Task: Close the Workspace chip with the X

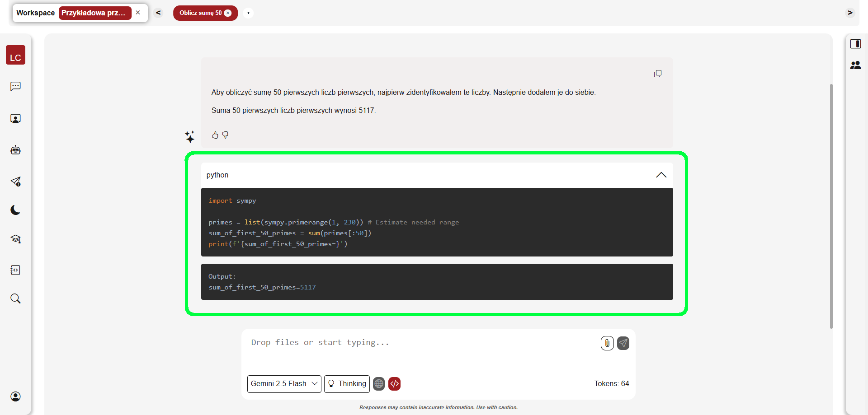Action: pos(138,13)
